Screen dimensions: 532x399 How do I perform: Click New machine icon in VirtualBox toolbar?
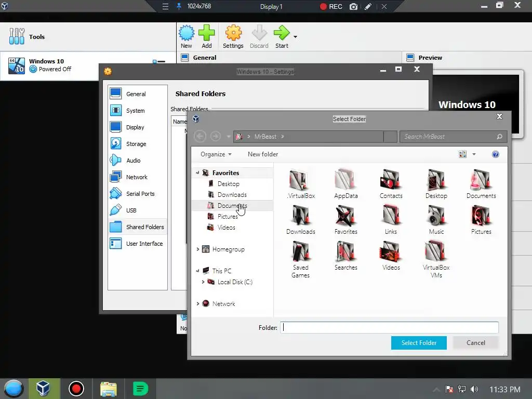(187, 37)
